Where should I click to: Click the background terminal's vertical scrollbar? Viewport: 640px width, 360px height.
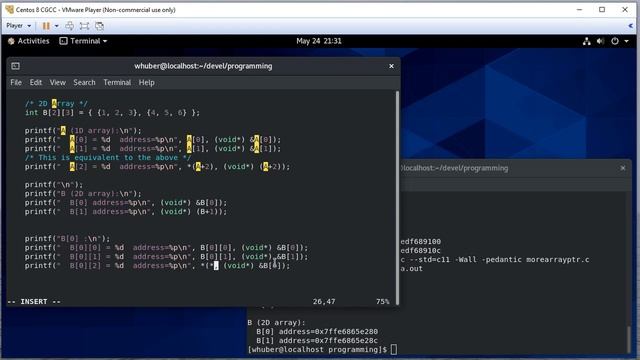[629, 339]
